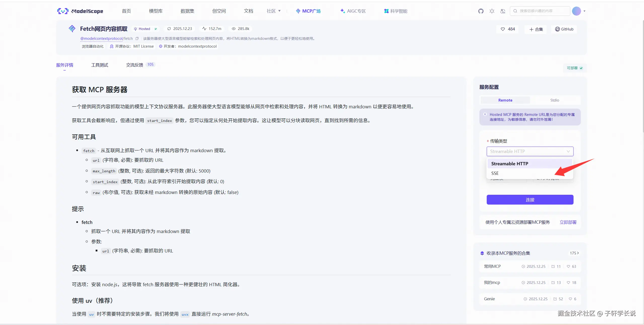Switch to the 工具测试 tab

pos(100,65)
